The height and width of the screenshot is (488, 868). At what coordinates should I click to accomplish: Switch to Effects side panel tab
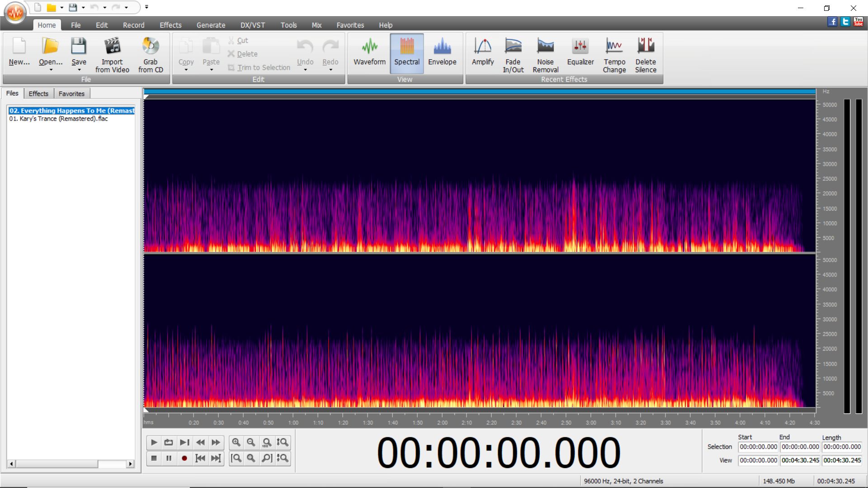(38, 94)
